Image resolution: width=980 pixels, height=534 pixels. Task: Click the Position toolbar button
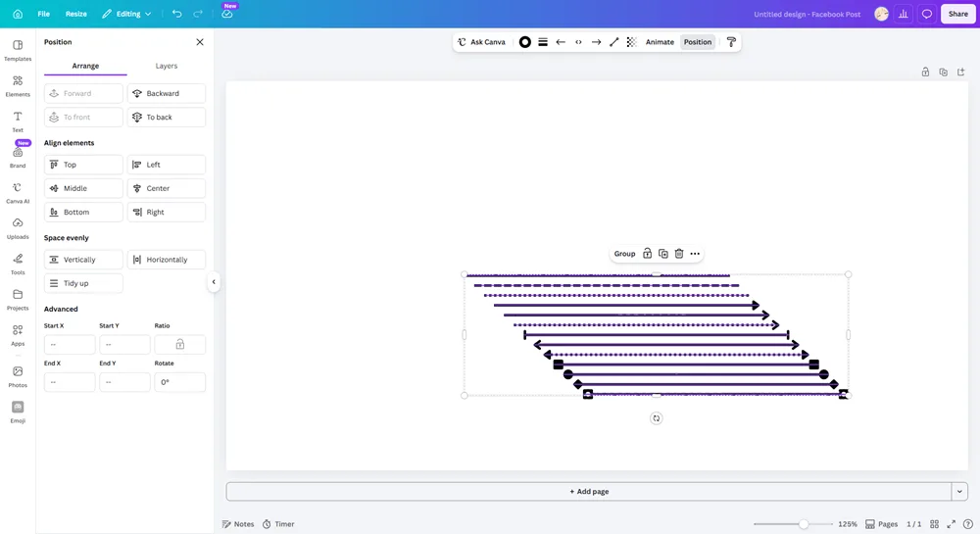pos(698,42)
